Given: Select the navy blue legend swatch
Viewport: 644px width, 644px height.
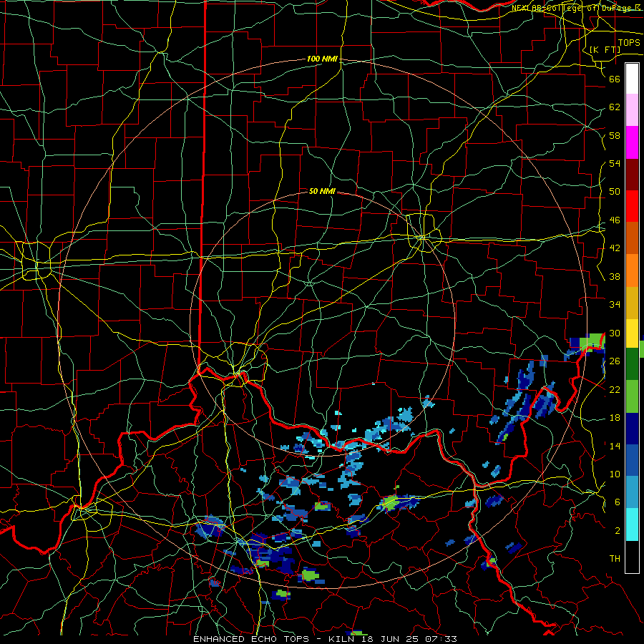Looking at the screenshot, I should coord(632,429).
